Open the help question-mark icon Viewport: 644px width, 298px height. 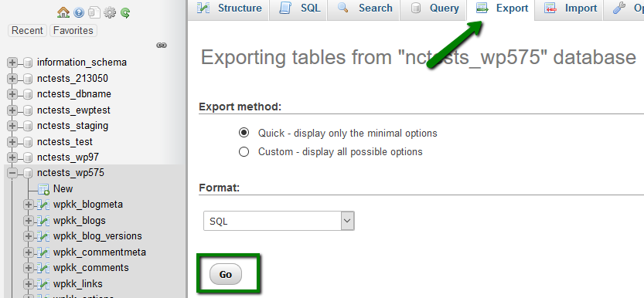pos(79,13)
